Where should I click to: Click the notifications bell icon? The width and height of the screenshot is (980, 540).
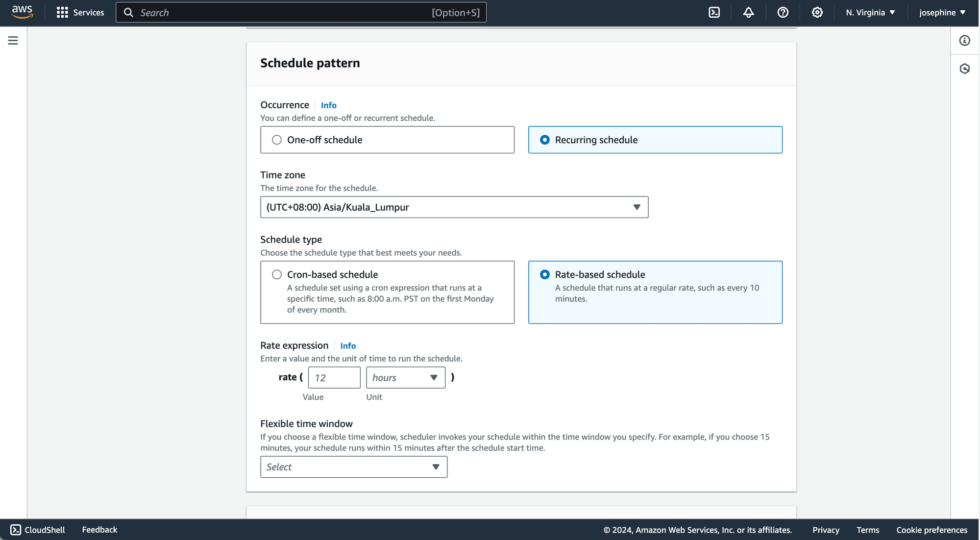(748, 13)
